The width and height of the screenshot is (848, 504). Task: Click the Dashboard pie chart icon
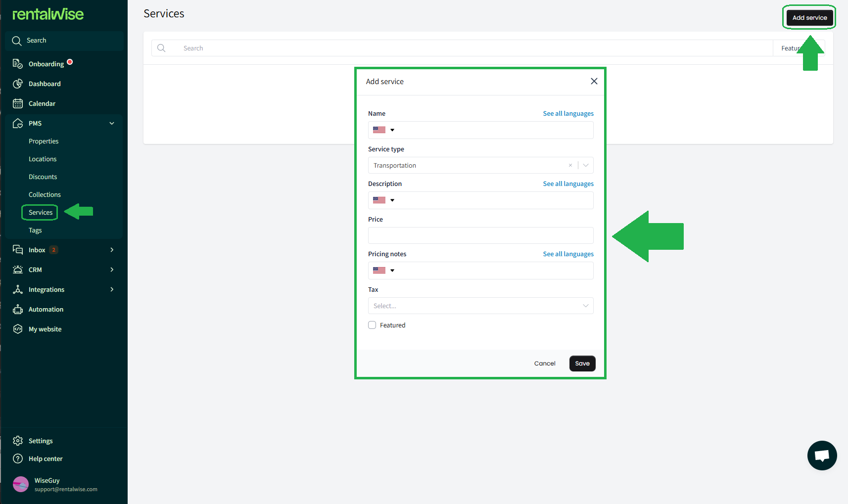18,84
